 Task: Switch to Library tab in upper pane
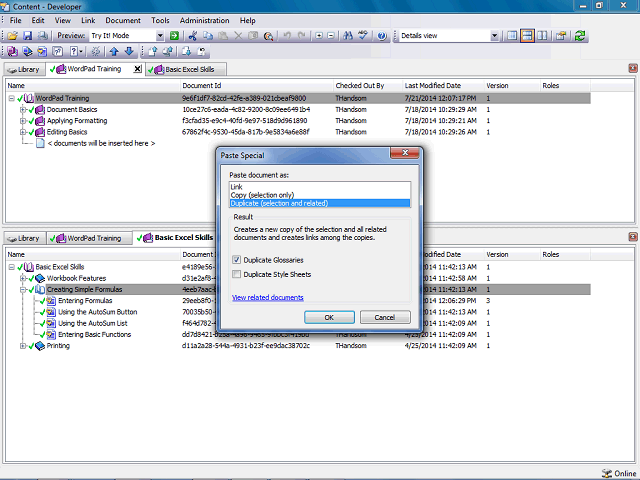24,69
